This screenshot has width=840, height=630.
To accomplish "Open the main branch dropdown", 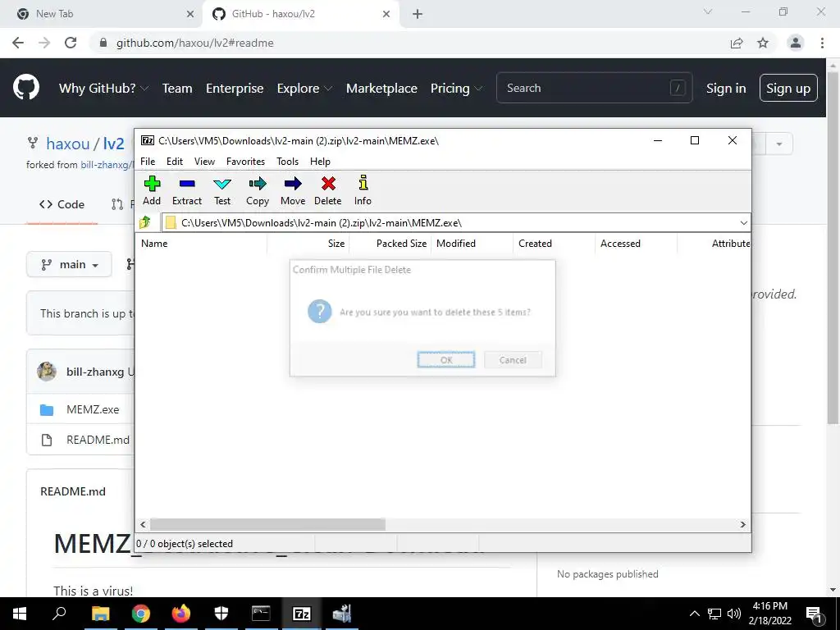I will point(69,265).
